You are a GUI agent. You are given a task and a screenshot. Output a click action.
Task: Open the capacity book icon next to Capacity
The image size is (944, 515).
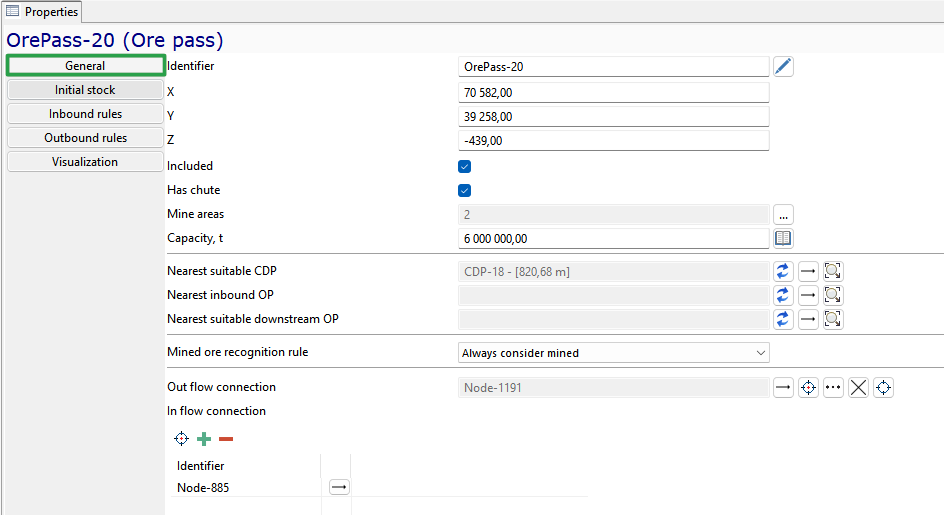[x=783, y=239]
